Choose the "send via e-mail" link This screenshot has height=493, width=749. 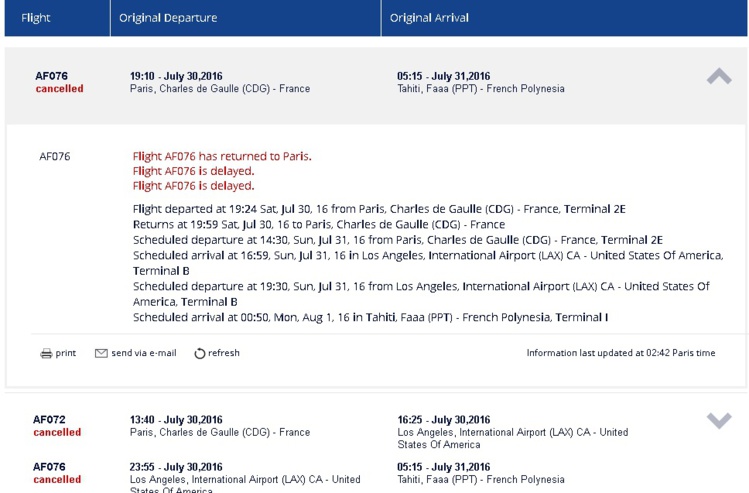(x=143, y=353)
